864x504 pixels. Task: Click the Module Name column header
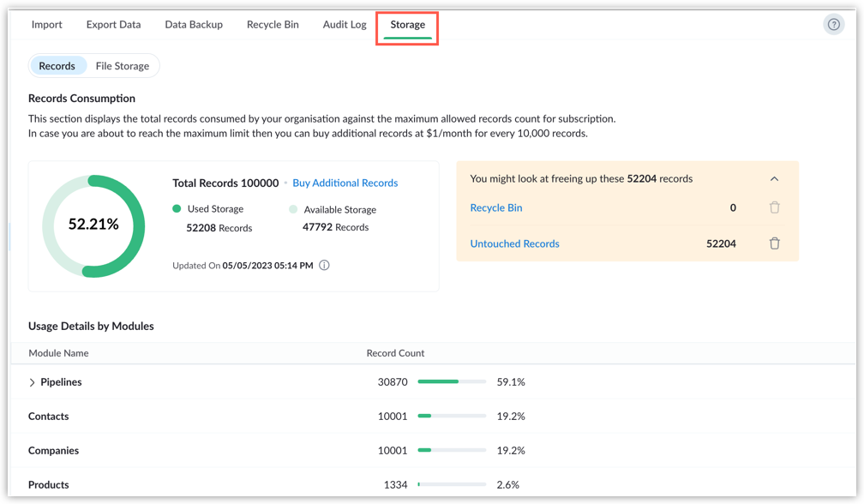click(x=58, y=353)
